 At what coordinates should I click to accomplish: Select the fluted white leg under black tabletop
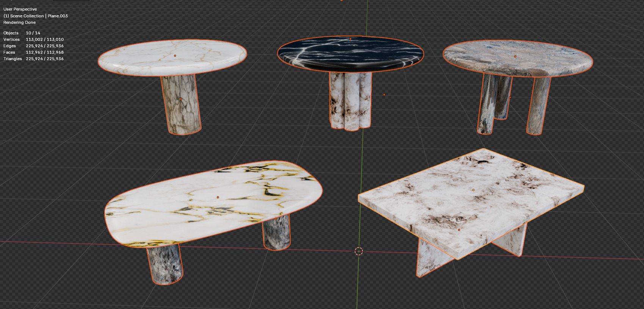350,101
